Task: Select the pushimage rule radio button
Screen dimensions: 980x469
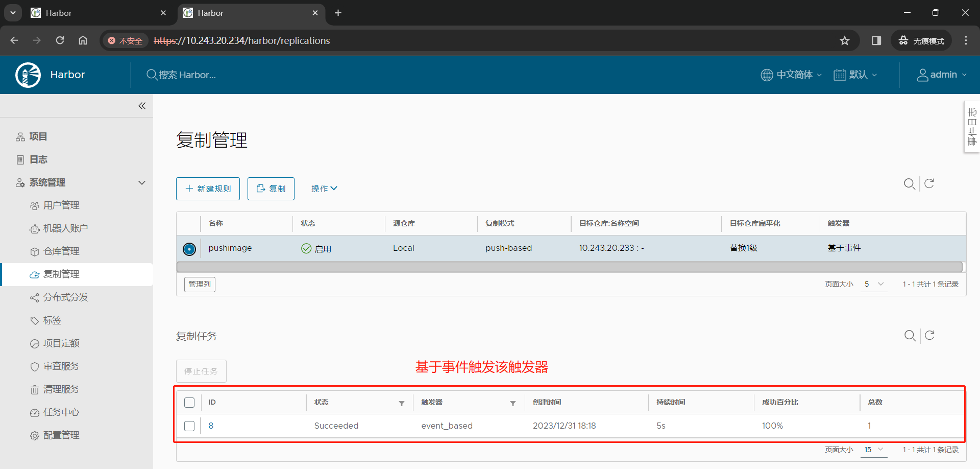Action: click(189, 249)
